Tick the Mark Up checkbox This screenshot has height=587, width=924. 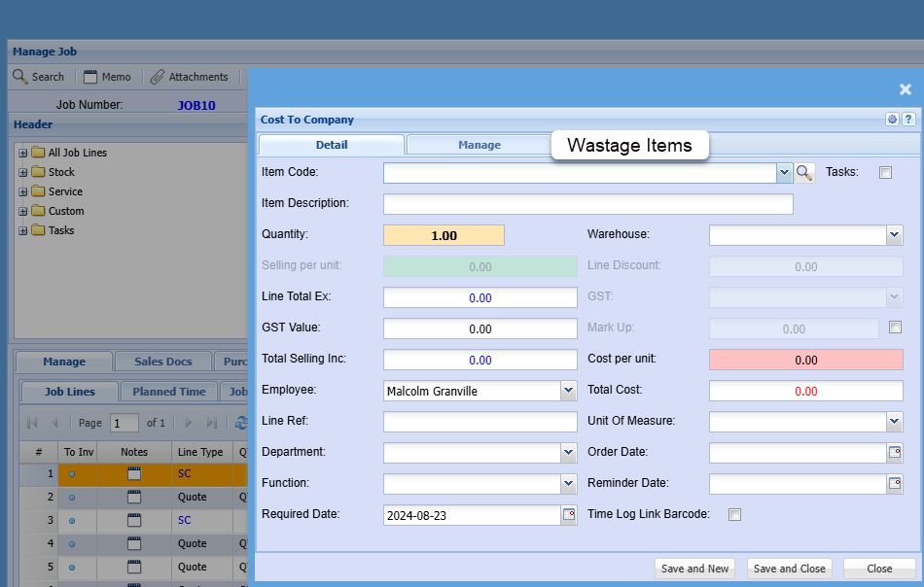tap(895, 328)
